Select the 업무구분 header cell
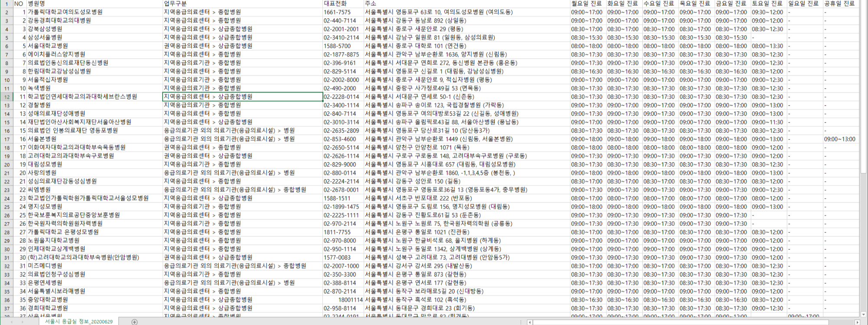Viewport: 868px width, 325px height. coord(242,3)
